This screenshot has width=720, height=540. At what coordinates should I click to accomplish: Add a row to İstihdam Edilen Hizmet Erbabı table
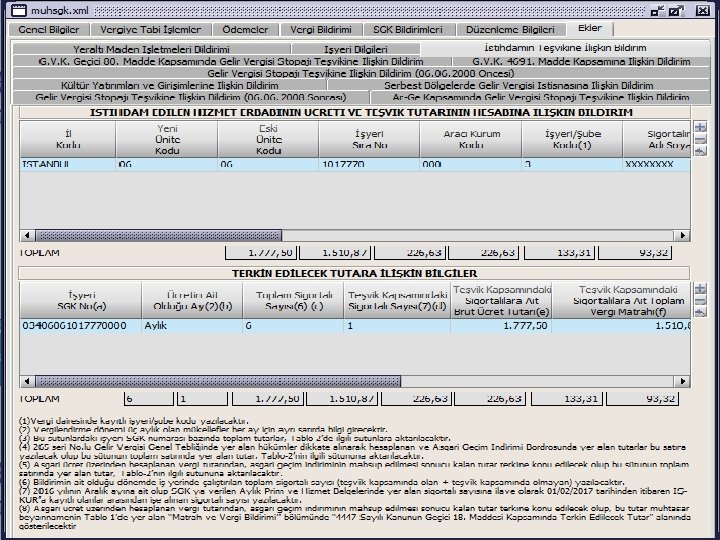[x=700, y=127]
